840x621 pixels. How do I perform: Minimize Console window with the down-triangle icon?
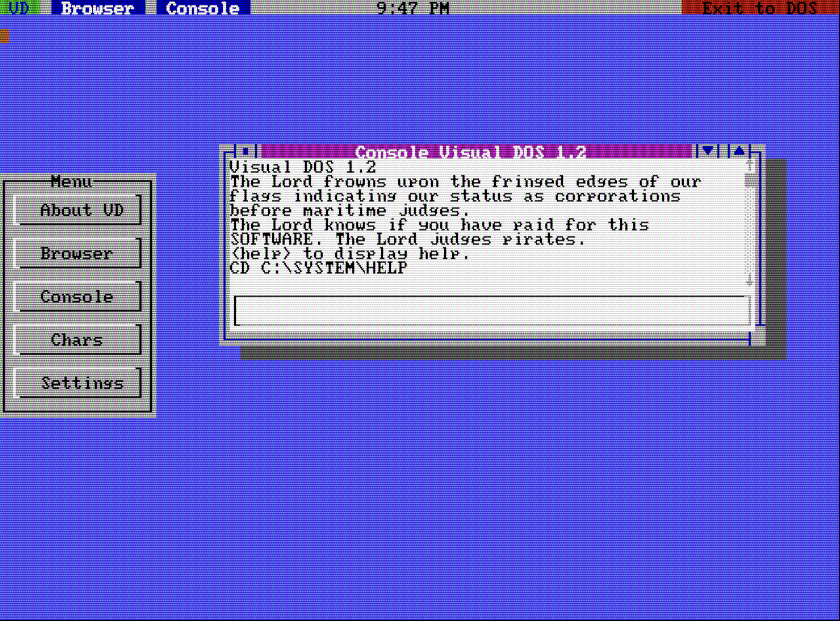708,151
